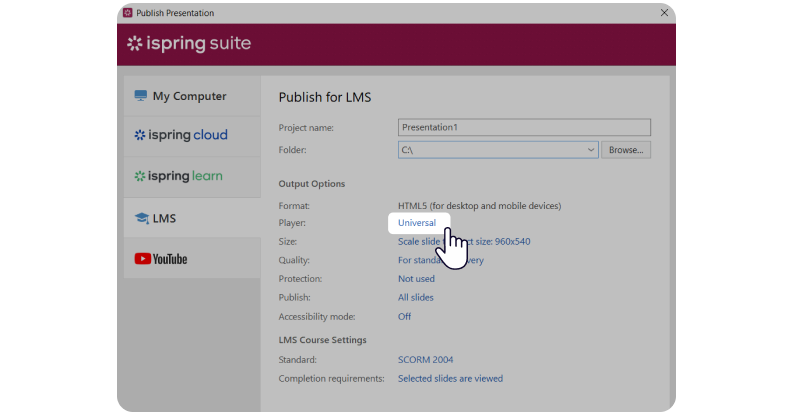The image size is (792, 412).
Task: Expand the Folder dropdown arrow
Action: pyautogui.click(x=590, y=150)
